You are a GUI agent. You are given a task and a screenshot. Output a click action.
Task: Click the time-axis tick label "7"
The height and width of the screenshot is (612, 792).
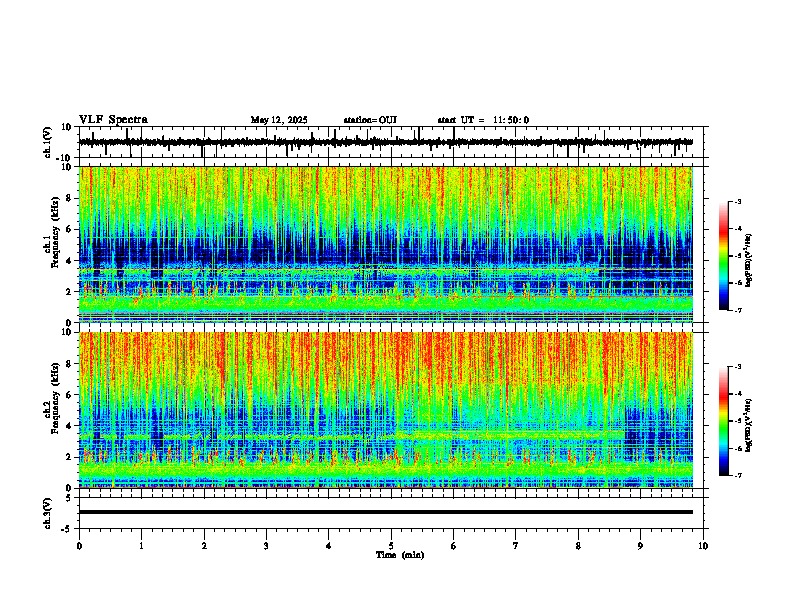(x=516, y=546)
